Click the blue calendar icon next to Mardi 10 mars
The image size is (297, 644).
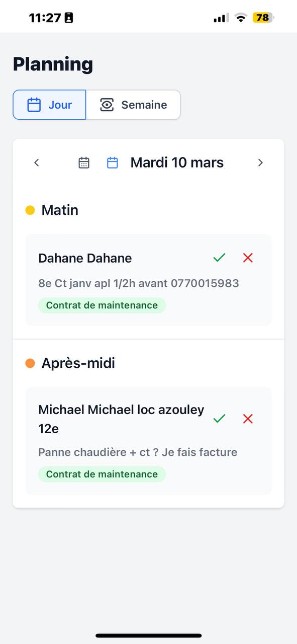point(112,162)
